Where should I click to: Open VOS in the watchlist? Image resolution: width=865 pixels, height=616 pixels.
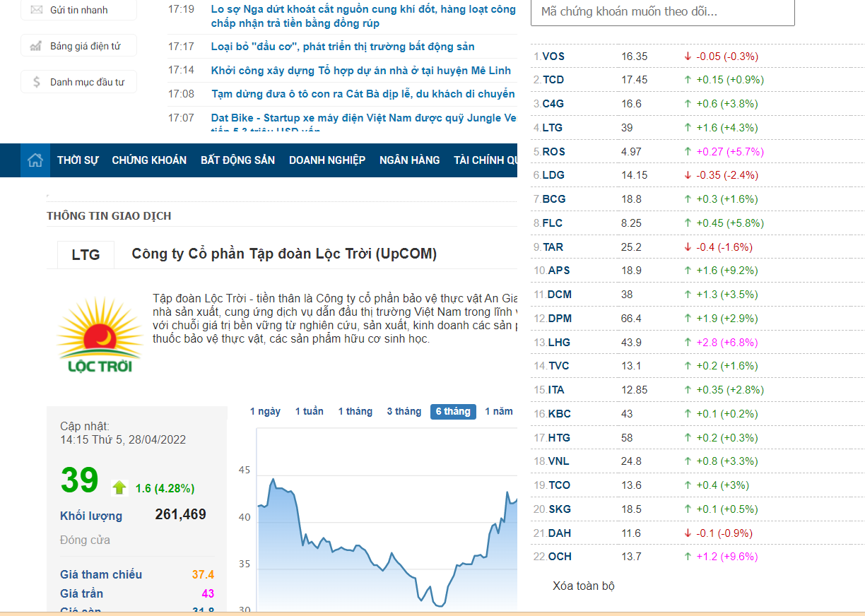coord(553,56)
